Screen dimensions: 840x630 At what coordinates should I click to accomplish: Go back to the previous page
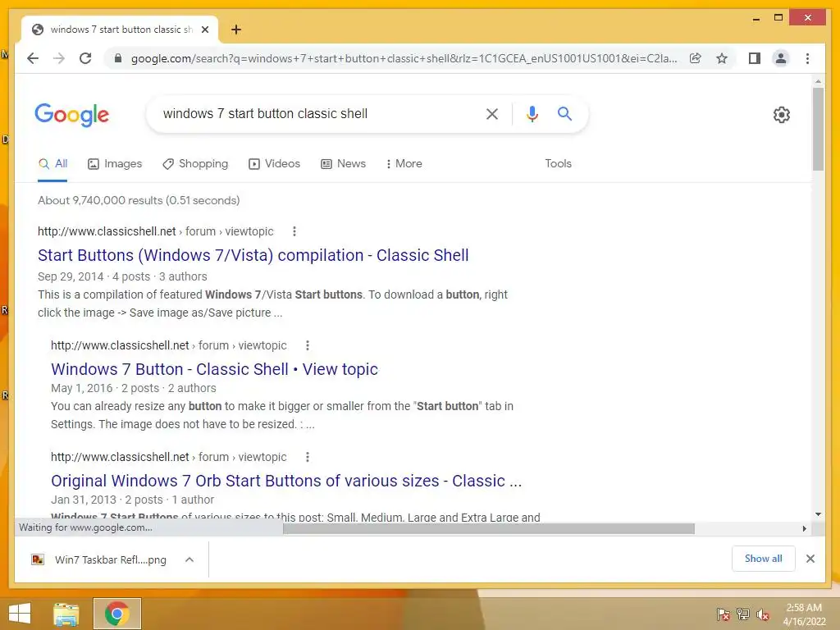tap(33, 58)
